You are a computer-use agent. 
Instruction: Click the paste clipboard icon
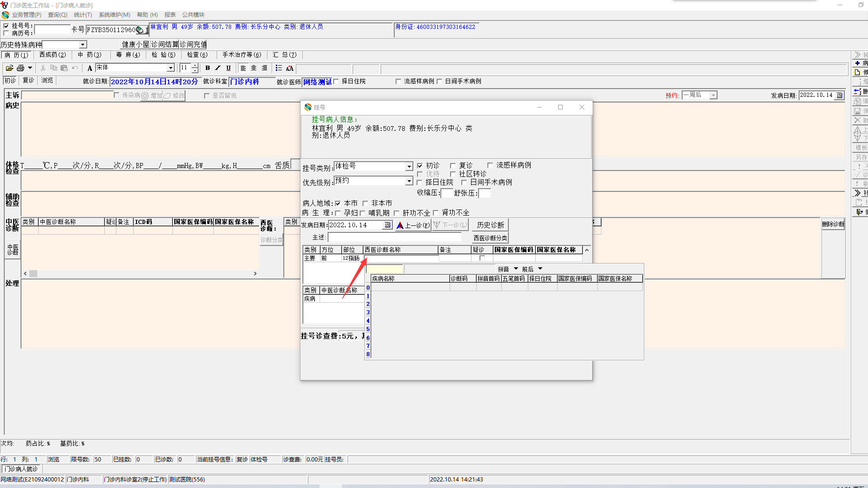64,68
